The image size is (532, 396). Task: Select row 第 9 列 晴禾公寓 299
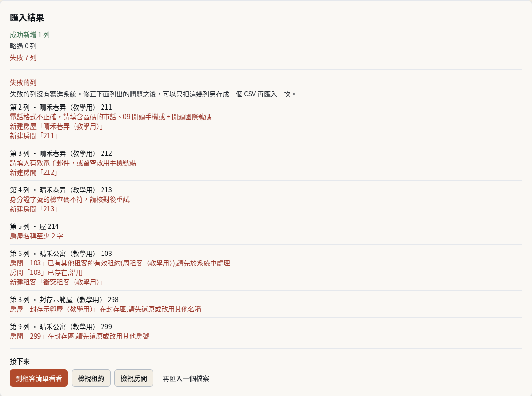coord(61,327)
